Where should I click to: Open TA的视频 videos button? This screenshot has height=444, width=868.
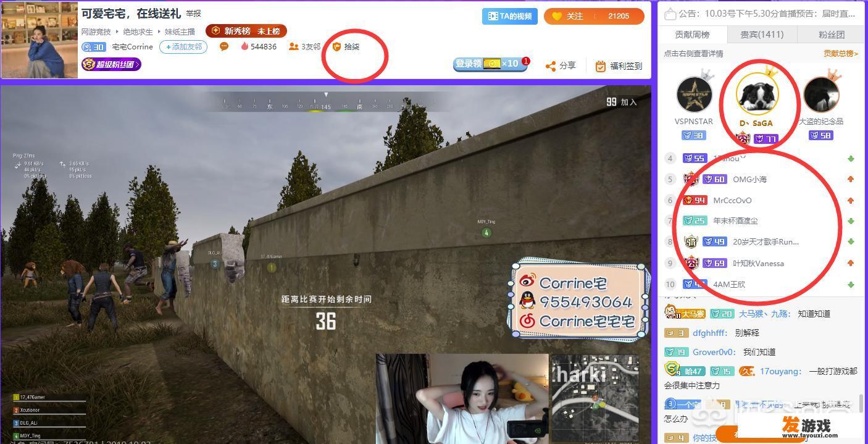coord(510,16)
